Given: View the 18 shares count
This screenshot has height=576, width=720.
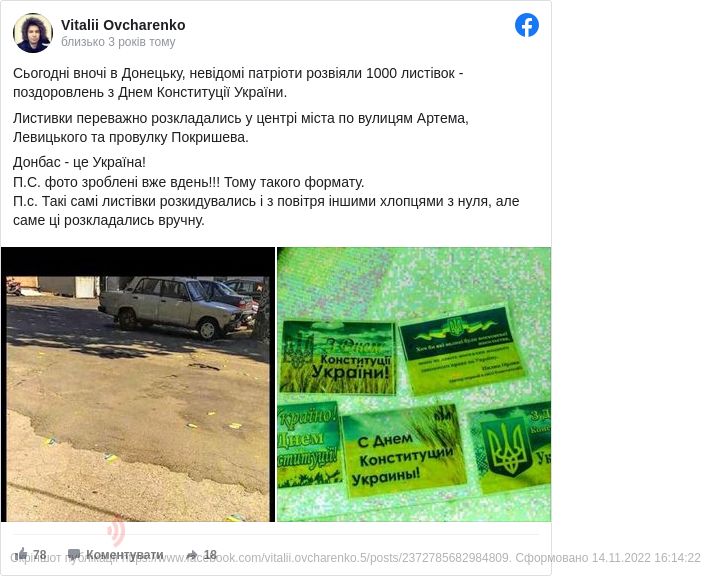Looking at the screenshot, I should [x=210, y=555].
